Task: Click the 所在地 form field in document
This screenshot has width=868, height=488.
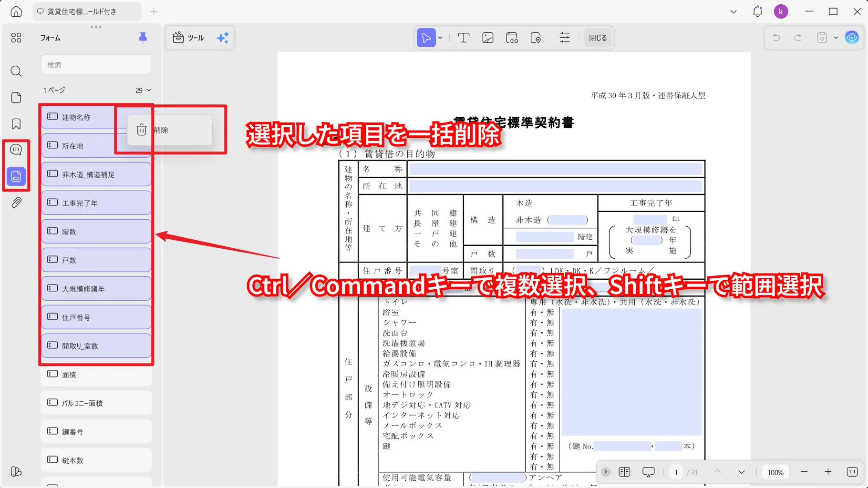Action: pyautogui.click(x=556, y=186)
